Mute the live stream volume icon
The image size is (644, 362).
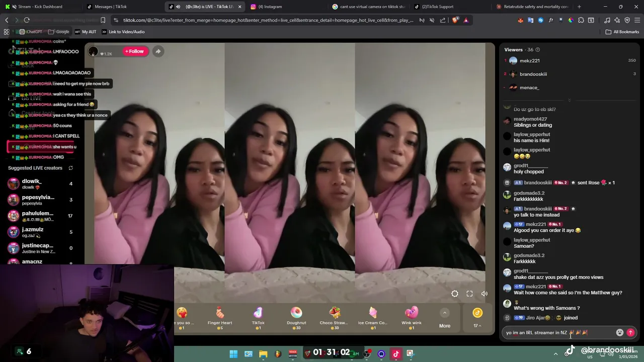tap(484, 294)
